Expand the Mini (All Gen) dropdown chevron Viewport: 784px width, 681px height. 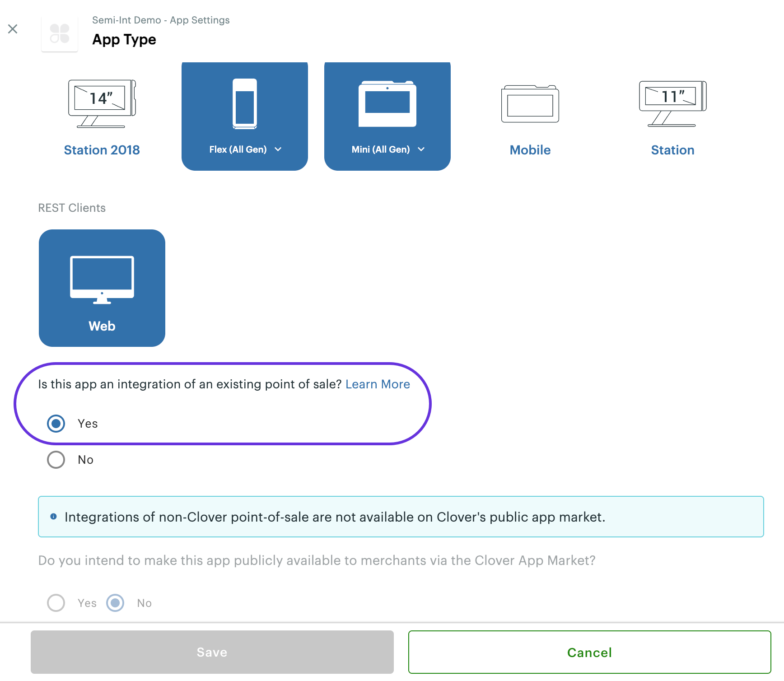pyautogui.click(x=421, y=149)
